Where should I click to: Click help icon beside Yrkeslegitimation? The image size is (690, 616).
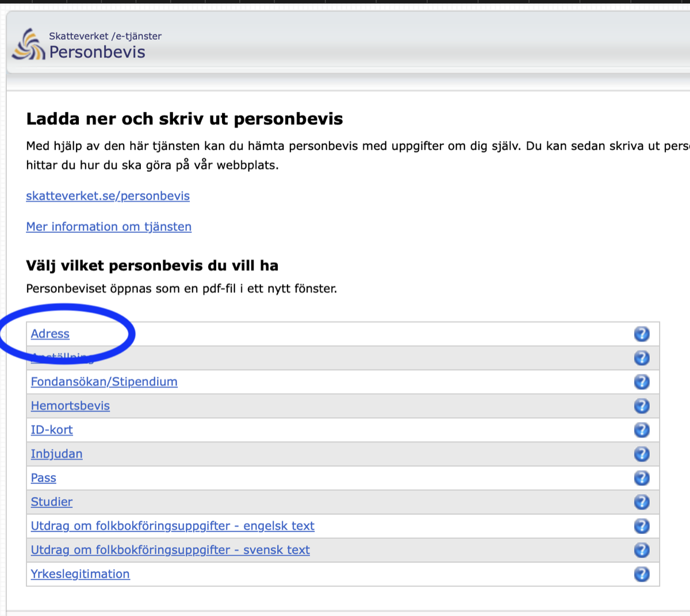(642, 574)
